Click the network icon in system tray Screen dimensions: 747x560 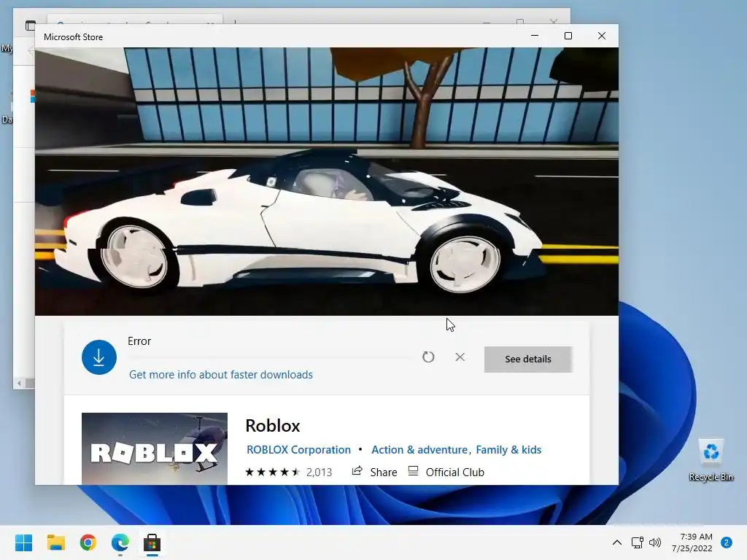tap(637, 542)
